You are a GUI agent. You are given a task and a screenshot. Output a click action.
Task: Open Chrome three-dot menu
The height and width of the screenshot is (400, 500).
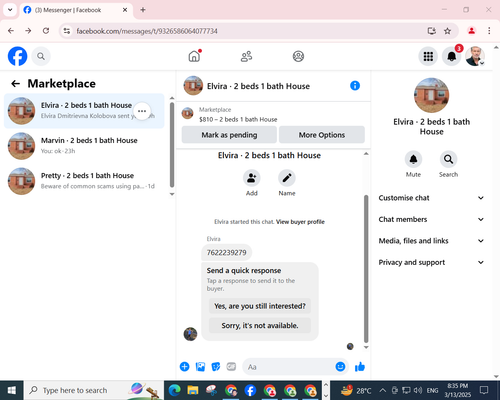pos(489,31)
